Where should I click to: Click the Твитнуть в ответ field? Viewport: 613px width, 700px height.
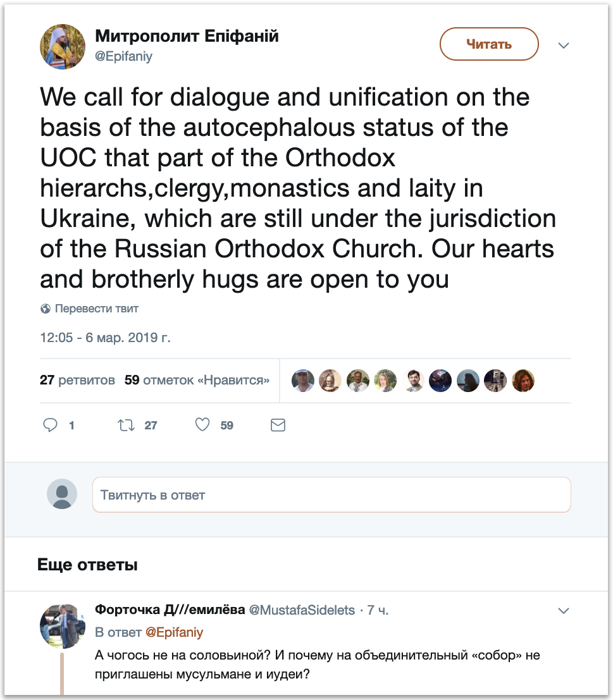[331, 494]
